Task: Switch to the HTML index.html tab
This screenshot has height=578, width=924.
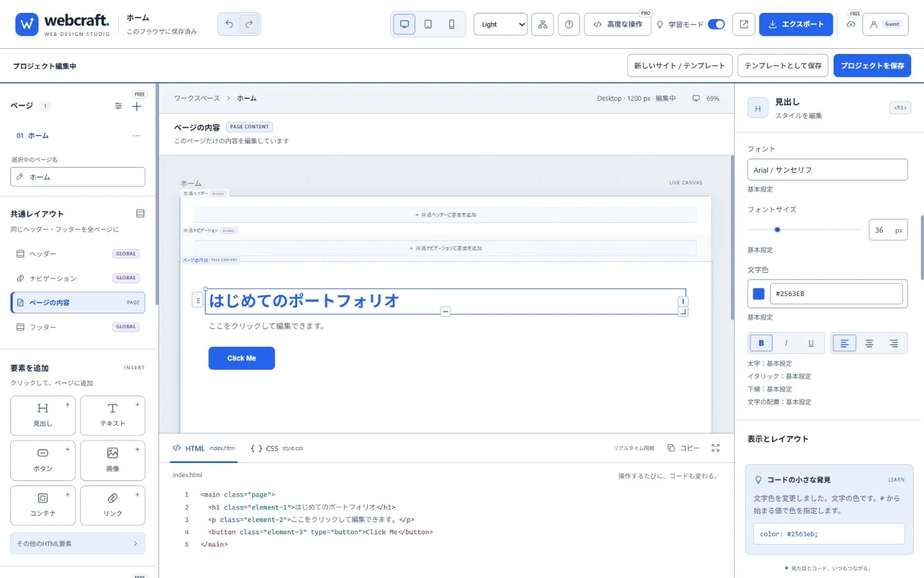Action: point(204,448)
